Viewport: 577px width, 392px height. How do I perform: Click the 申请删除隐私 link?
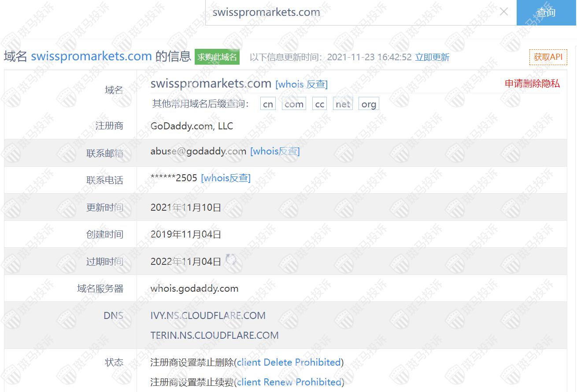tap(532, 84)
